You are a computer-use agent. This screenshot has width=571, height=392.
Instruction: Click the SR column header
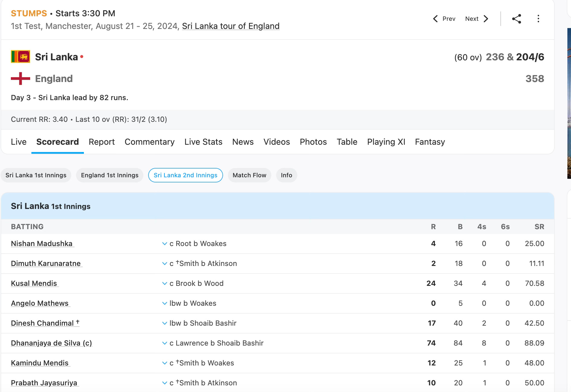click(x=539, y=227)
